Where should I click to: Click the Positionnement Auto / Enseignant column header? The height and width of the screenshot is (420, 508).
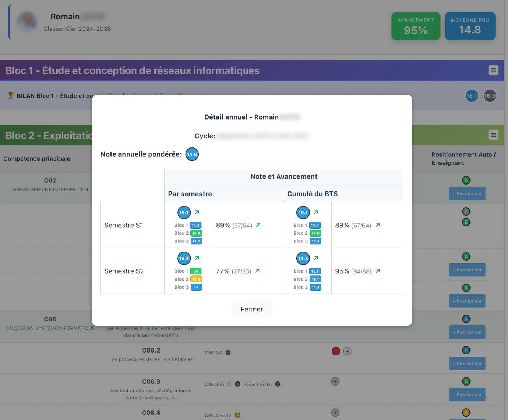(464, 158)
